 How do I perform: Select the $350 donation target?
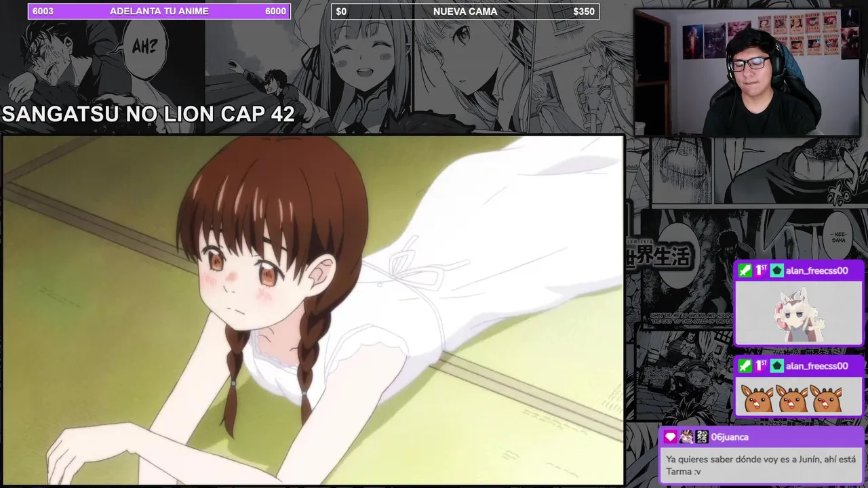(x=584, y=12)
